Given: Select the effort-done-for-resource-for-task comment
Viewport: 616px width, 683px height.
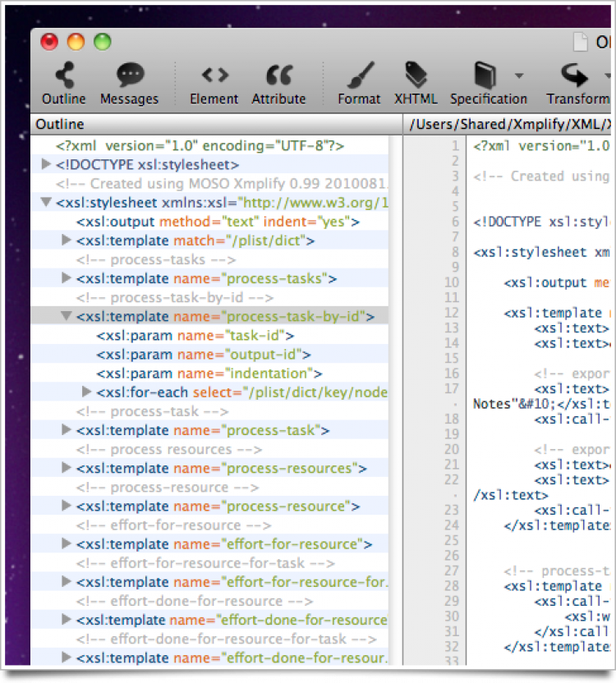Looking at the screenshot, I should [209, 638].
